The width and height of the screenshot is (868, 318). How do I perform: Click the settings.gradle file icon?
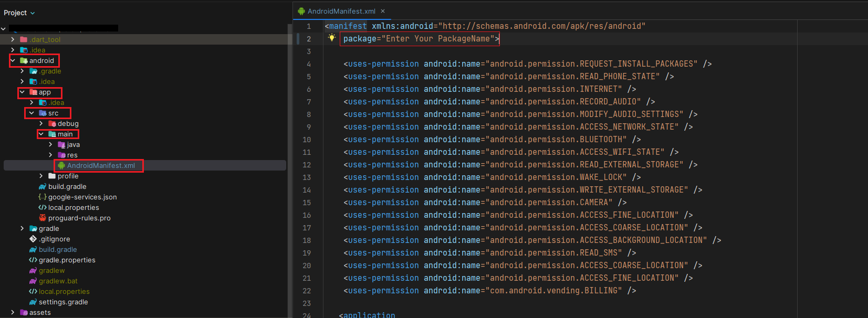33,302
